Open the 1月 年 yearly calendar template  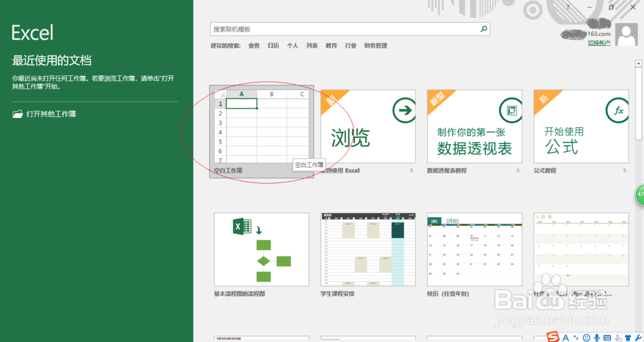click(581, 250)
